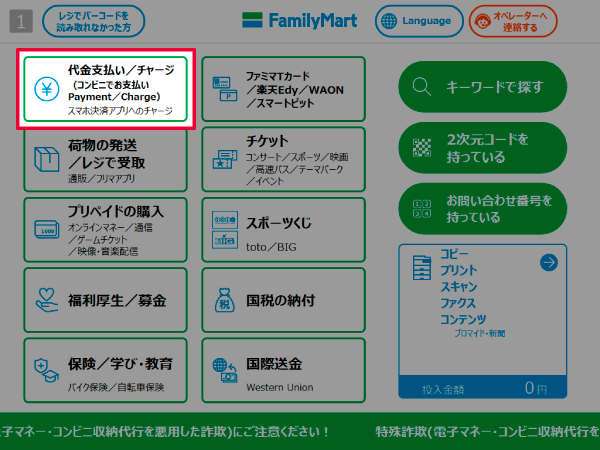
Task: Open the arrow on the コピー panel
Action: point(549,262)
